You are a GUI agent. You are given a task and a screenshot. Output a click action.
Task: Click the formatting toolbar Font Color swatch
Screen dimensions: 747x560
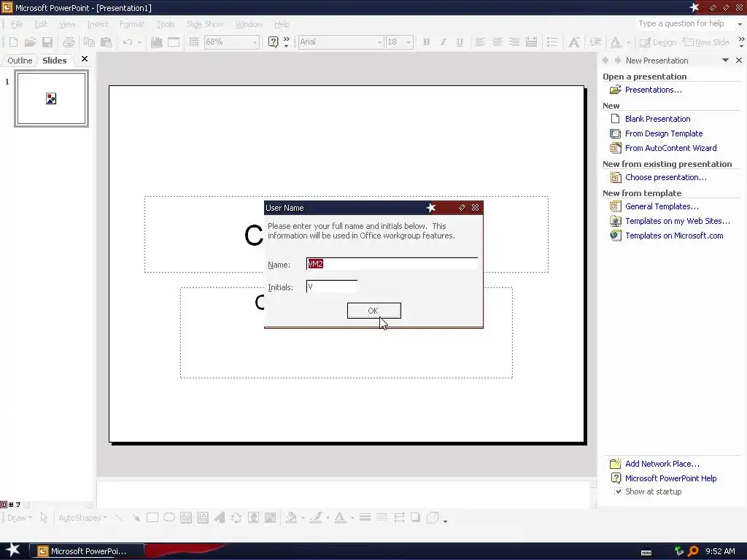pyautogui.click(x=616, y=42)
